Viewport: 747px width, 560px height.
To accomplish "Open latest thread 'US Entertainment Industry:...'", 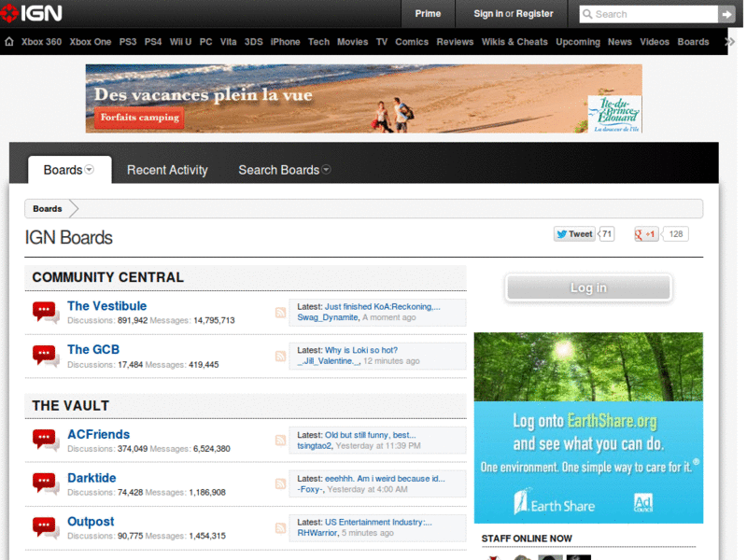I will [378, 523].
